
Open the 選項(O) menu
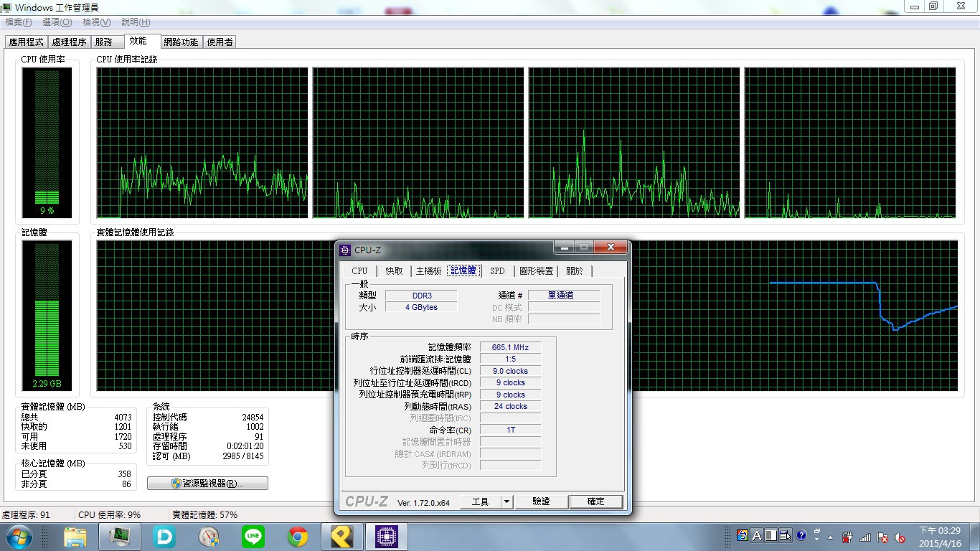(57, 22)
